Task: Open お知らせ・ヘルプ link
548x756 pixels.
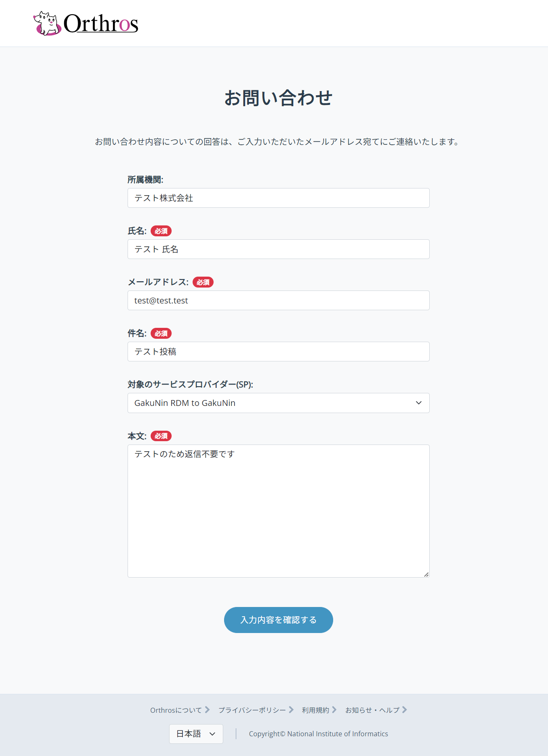Action: [x=372, y=710]
